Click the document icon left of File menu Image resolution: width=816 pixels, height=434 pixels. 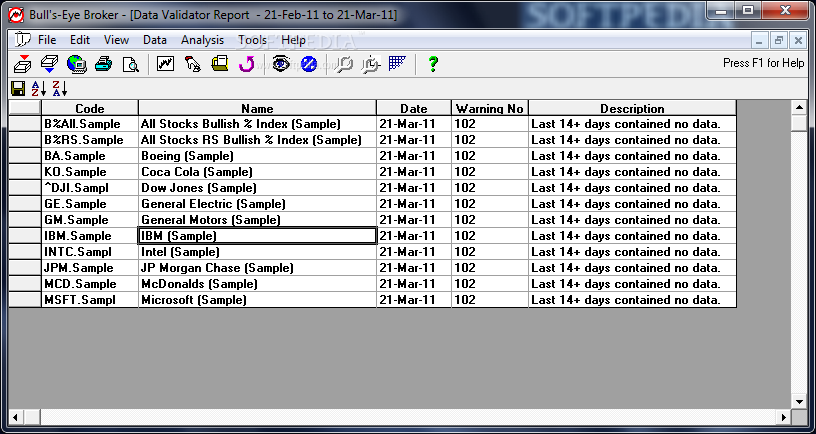pyautogui.click(x=21, y=40)
